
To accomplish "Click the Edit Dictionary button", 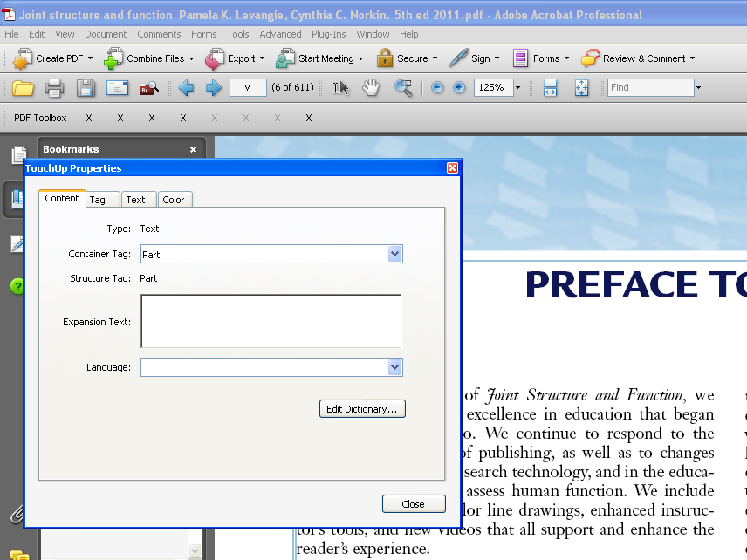I will click(362, 409).
